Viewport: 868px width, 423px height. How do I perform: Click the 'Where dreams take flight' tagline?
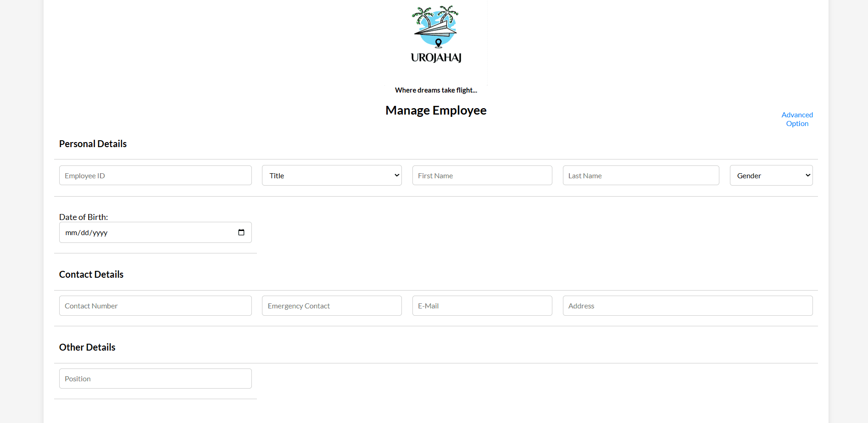436,90
